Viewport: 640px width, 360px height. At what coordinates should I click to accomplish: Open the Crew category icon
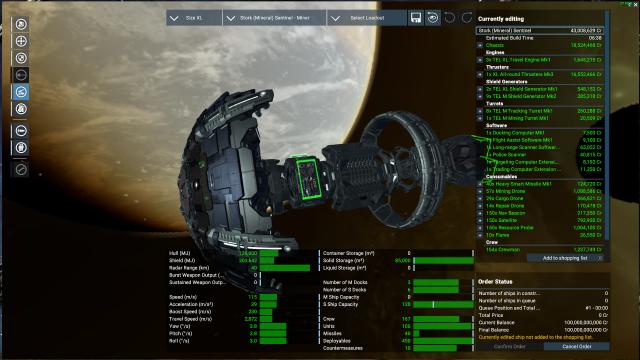coord(21,148)
